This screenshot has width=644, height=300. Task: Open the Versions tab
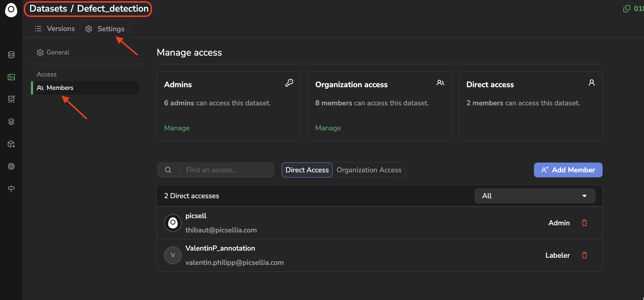[55, 29]
